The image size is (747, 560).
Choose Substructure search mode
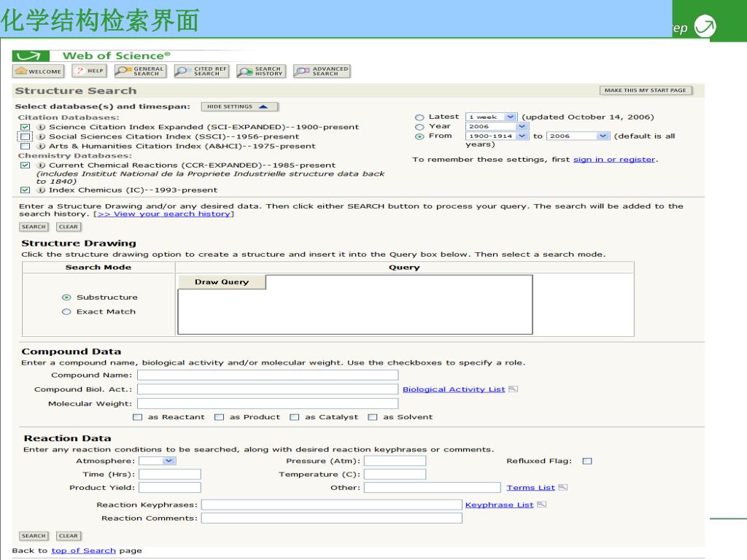[x=66, y=297]
